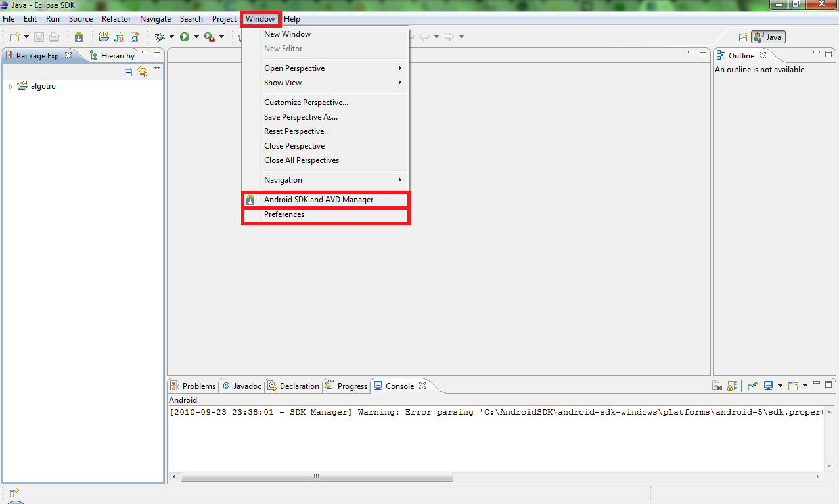Maximize the Outline panel
Image resolution: width=839 pixels, height=504 pixels.
828,53
